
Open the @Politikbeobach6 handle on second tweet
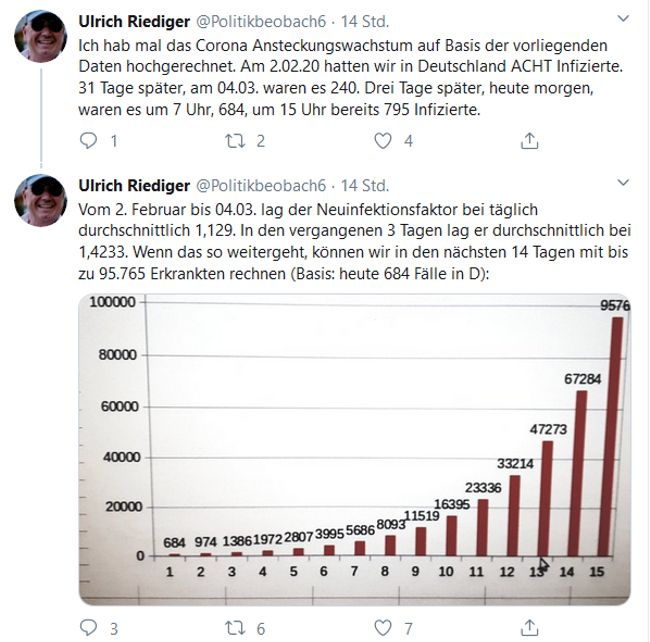click(261, 186)
